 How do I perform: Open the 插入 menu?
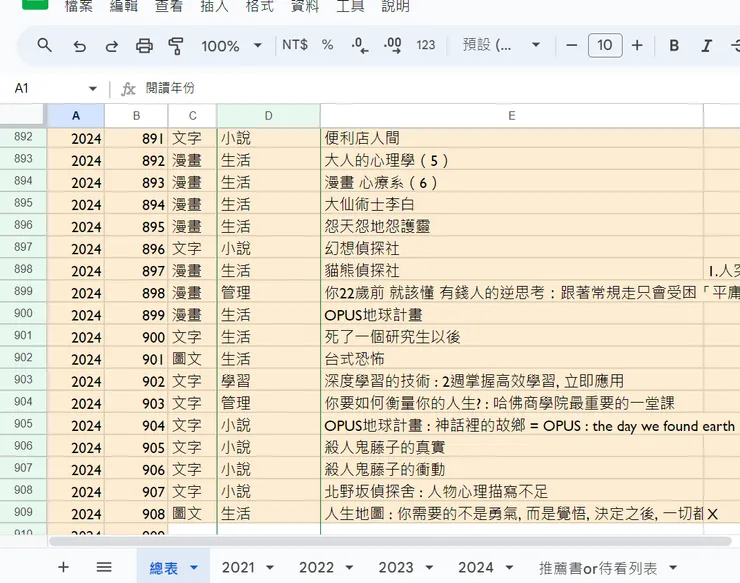click(x=214, y=6)
